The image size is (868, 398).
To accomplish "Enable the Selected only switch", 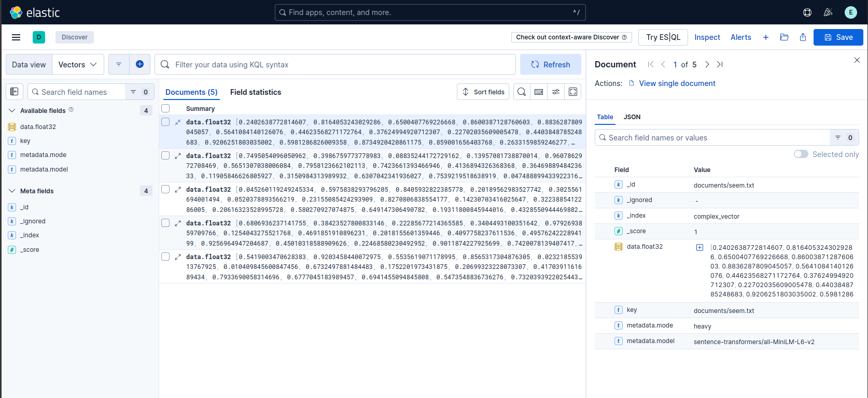I will (801, 154).
